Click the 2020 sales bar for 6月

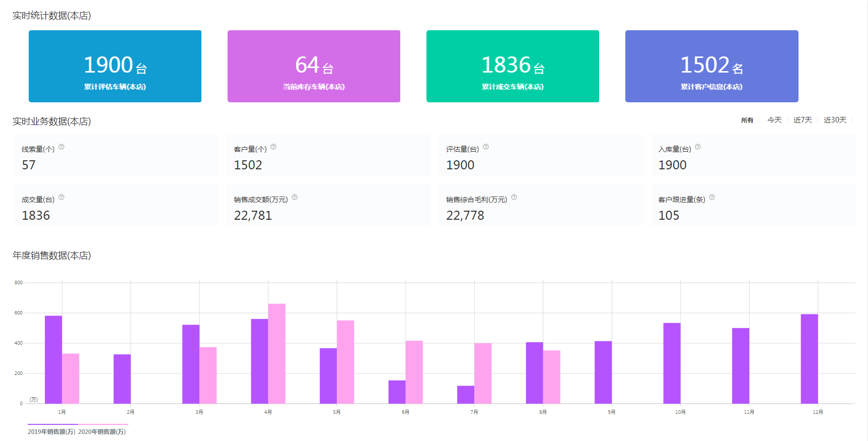point(414,372)
